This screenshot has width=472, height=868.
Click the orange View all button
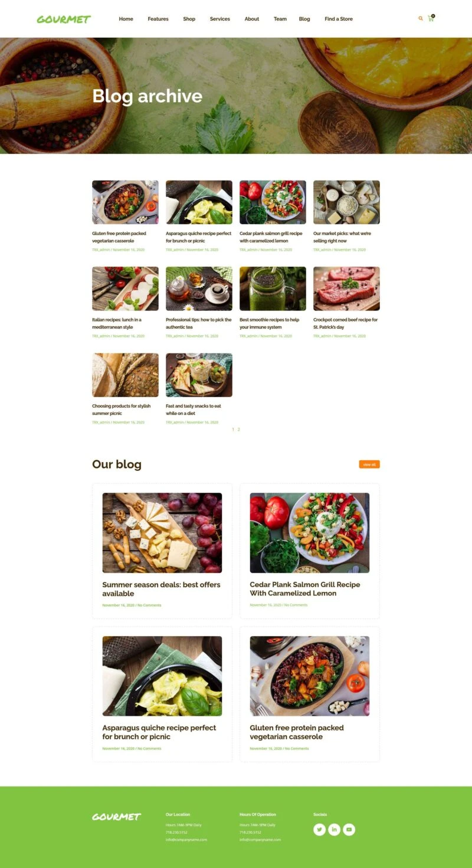369,464
